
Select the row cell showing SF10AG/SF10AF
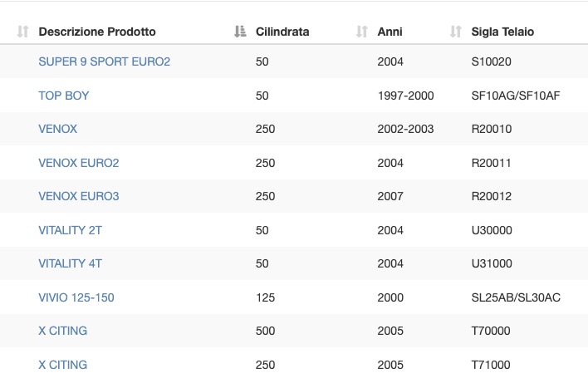pyautogui.click(x=516, y=96)
